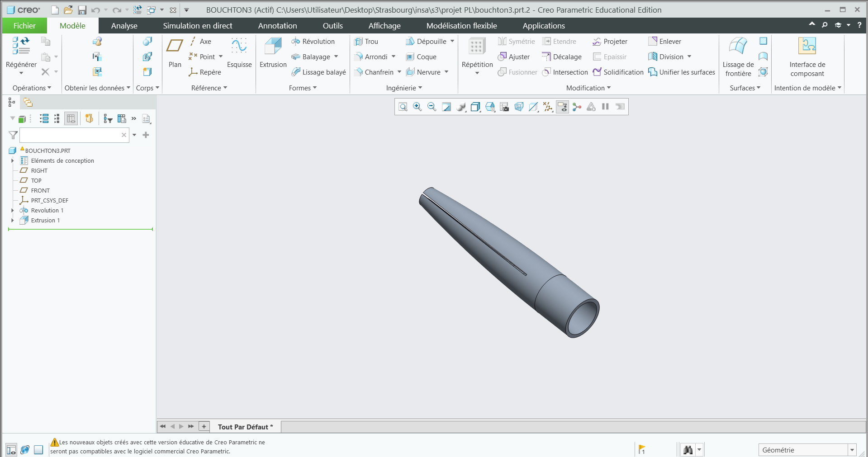Click the save icon in quick access toolbar

pyautogui.click(x=82, y=10)
